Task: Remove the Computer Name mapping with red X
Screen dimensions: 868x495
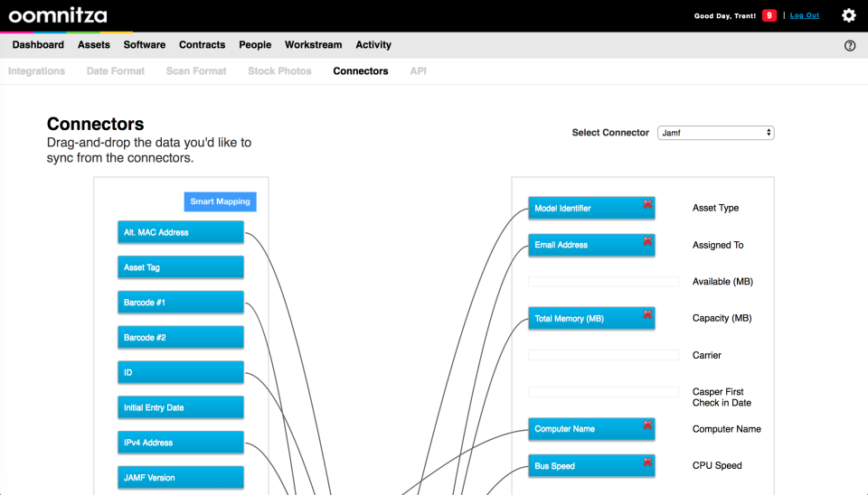Action: (647, 425)
